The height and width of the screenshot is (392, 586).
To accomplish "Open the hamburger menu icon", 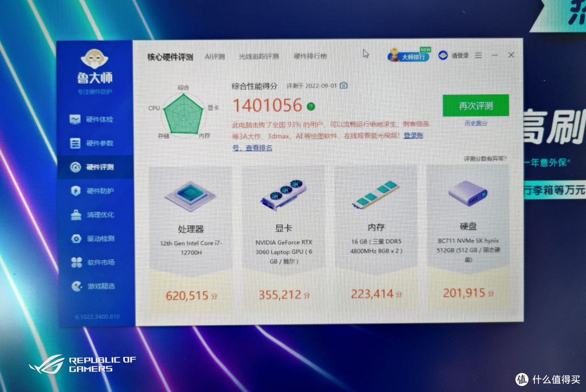I will [x=478, y=55].
